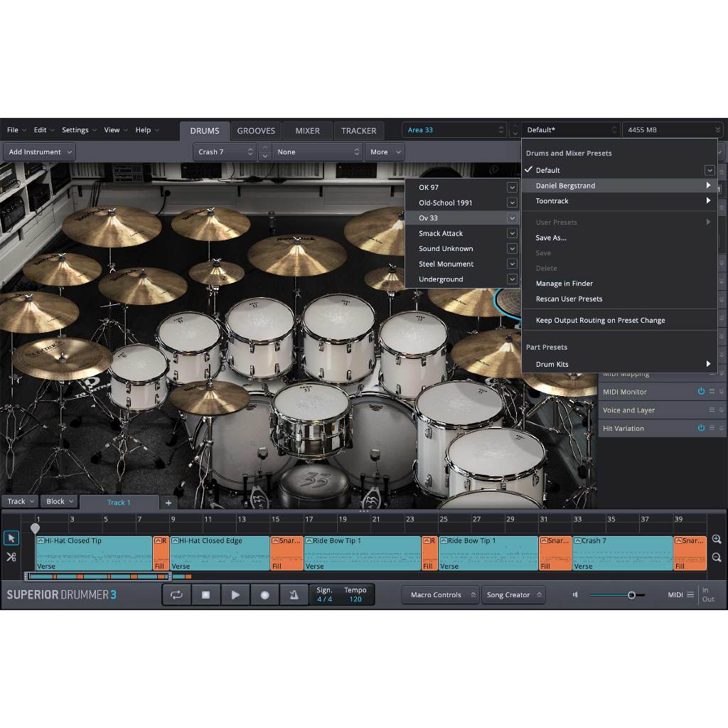Screen dimensions: 728x728
Task: Zoom in on the timeline
Action: (716, 540)
